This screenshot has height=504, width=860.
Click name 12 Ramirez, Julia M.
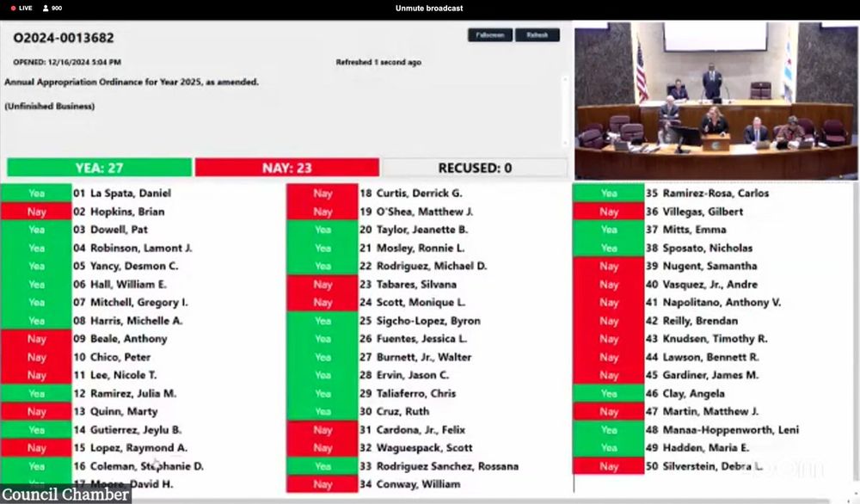tap(125, 393)
